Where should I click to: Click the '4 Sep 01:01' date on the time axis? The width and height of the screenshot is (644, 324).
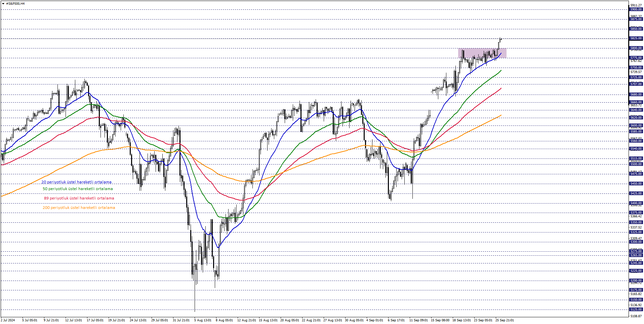coord(374,320)
